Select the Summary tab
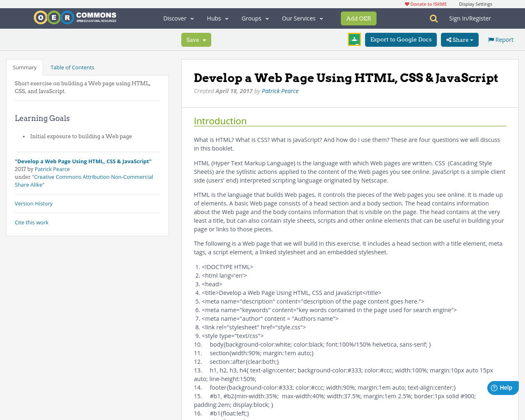The image size is (525, 420). 25,67
